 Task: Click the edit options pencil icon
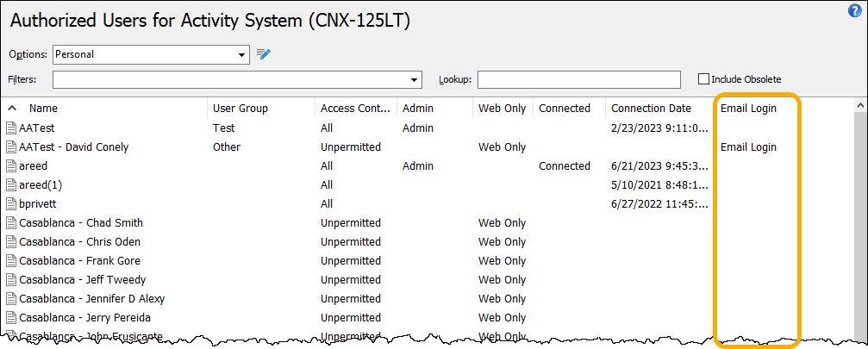click(264, 54)
